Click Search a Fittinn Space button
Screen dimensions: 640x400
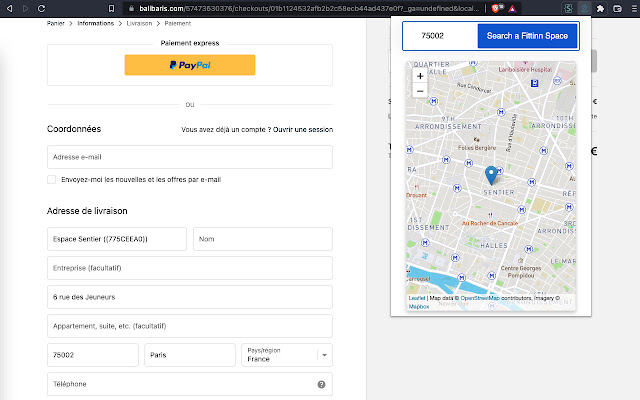point(527,36)
